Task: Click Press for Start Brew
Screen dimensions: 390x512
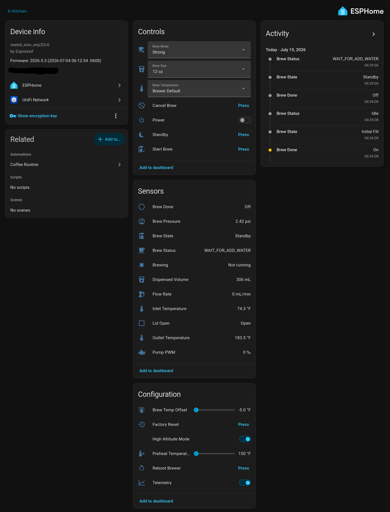Action: click(243, 149)
